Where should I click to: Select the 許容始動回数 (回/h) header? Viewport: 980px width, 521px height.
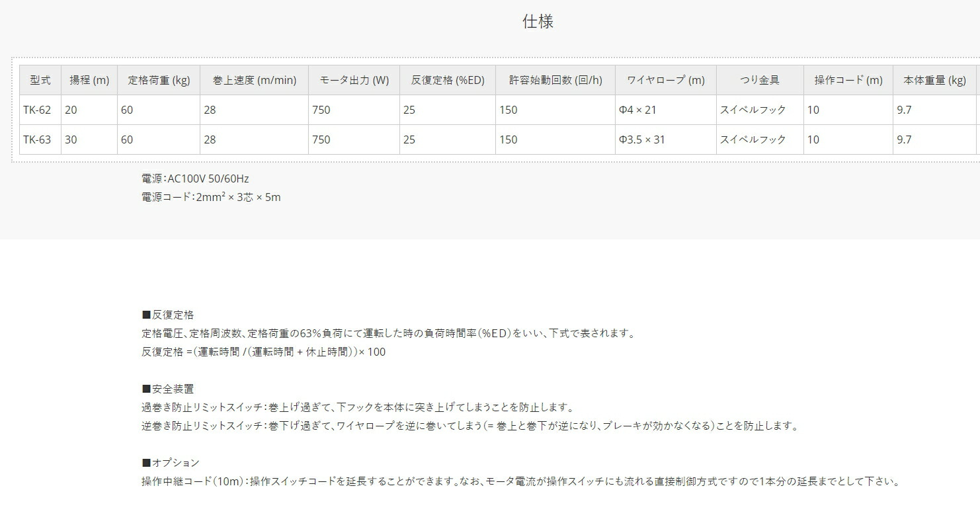pyautogui.click(x=555, y=79)
